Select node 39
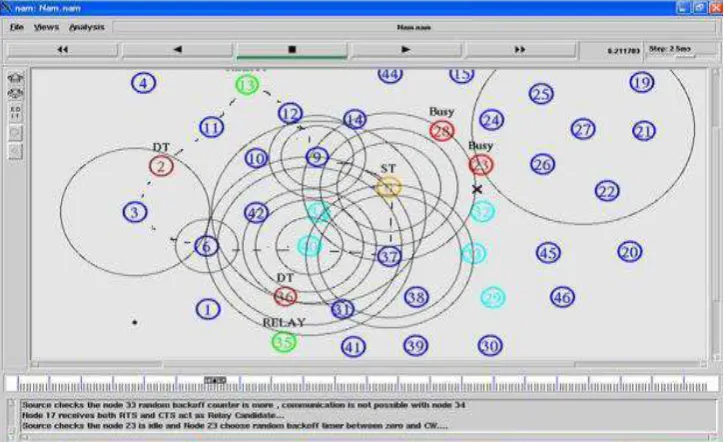This screenshot has width=727, height=442. tap(415, 346)
